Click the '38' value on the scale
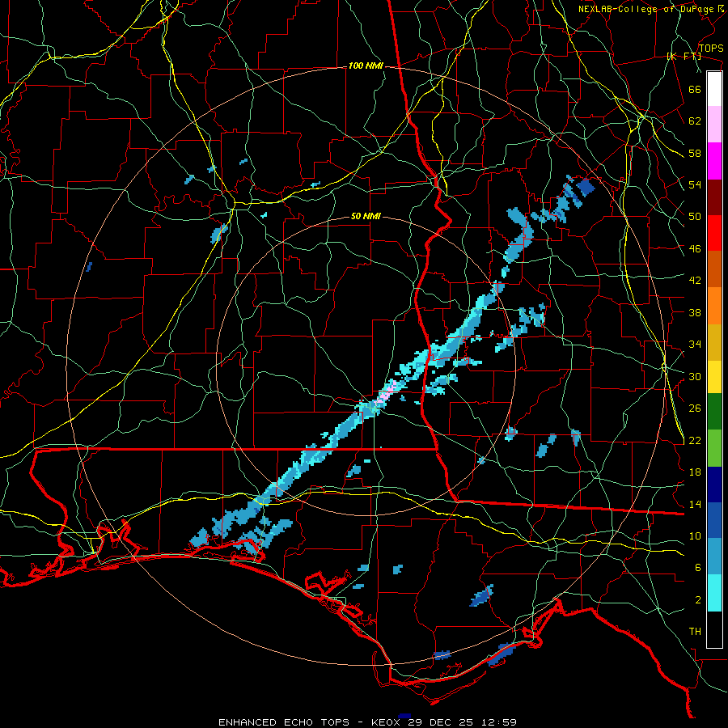 pyautogui.click(x=695, y=312)
